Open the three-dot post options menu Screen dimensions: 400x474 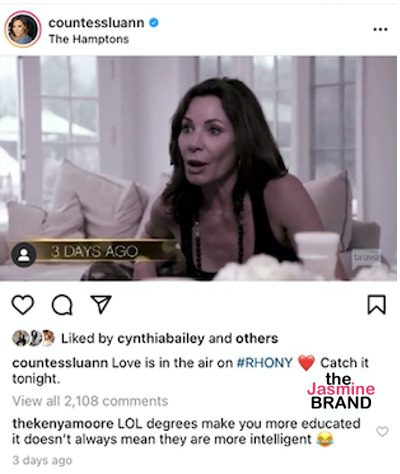[380, 29]
